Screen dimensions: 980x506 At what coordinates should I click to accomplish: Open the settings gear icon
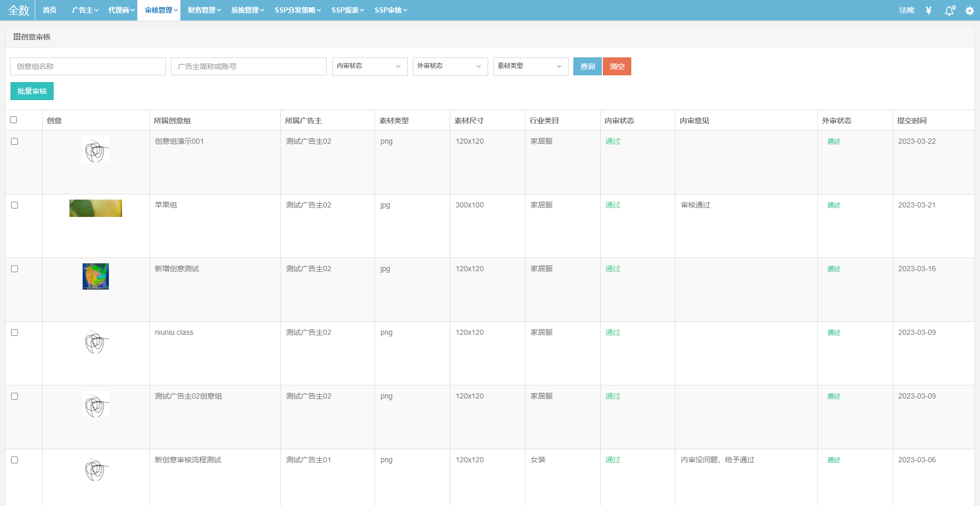[x=969, y=11]
